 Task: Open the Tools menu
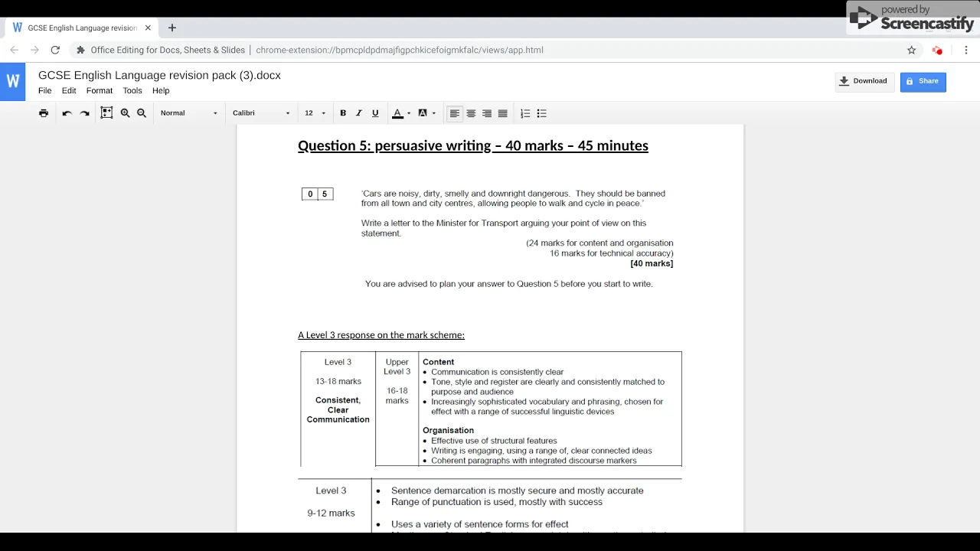[132, 90]
